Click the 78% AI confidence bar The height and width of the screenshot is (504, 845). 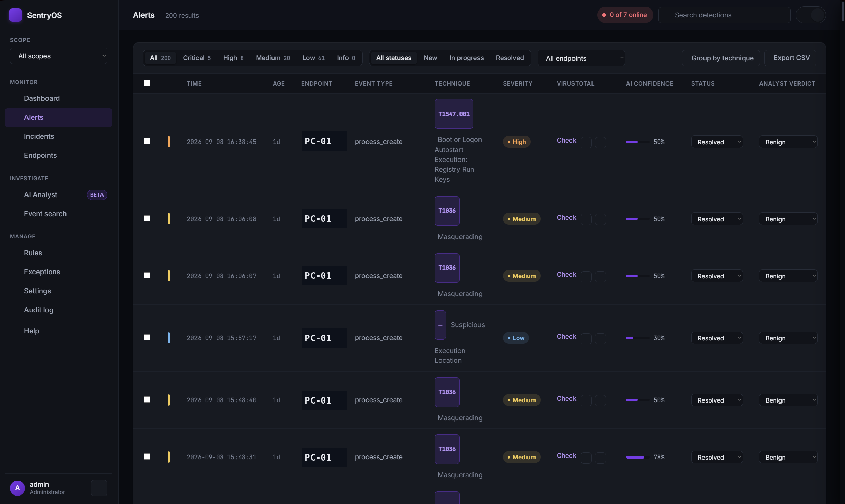pyautogui.click(x=638, y=457)
